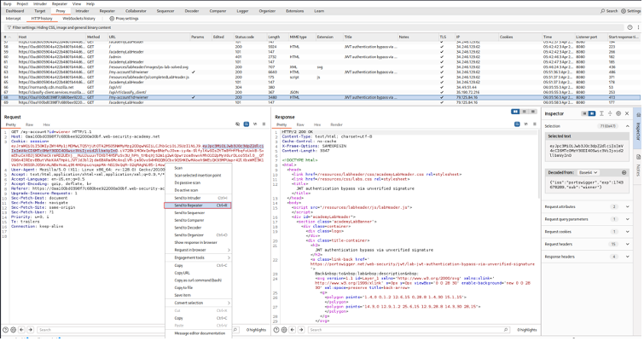The width and height of the screenshot is (644, 341).
Task: Go to the next Response search match
Action: tap(301, 330)
